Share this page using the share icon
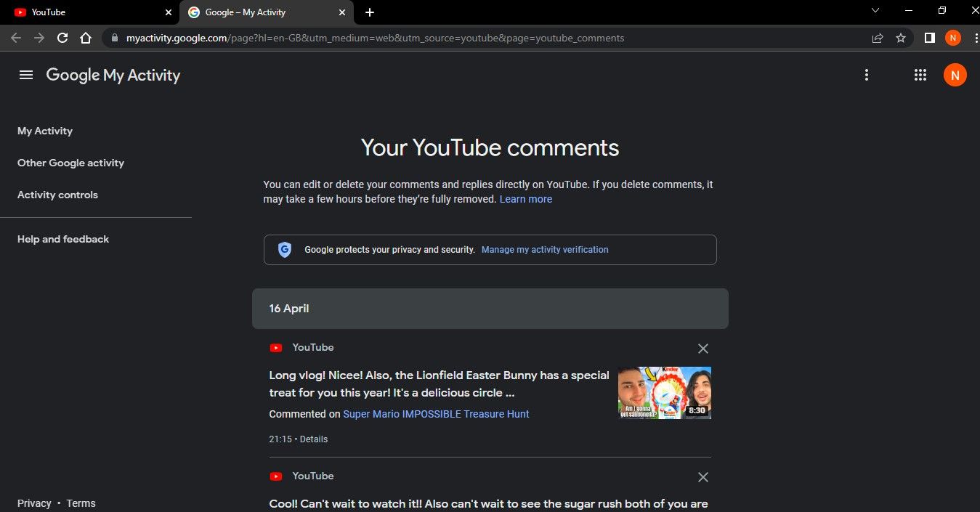Image resolution: width=980 pixels, height=512 pixels. point(878,38)
